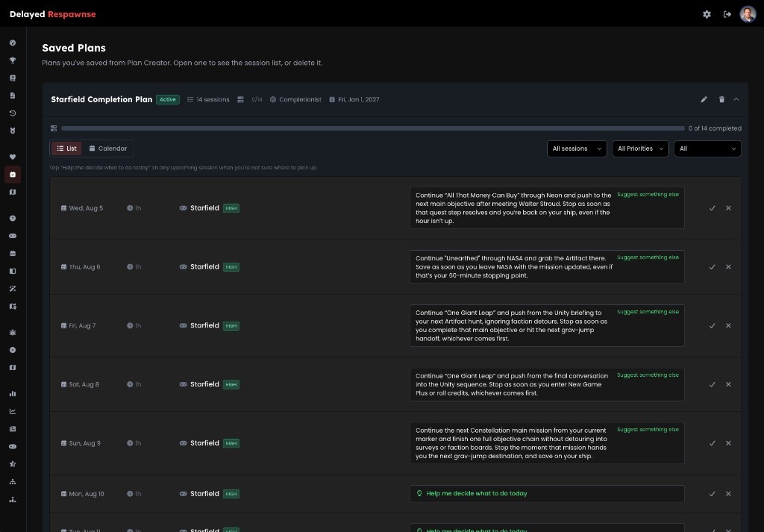The image size is (764, 532).
Task: Mark Sat, Aug 8 session complete
Action: click(x=712, y=384)
